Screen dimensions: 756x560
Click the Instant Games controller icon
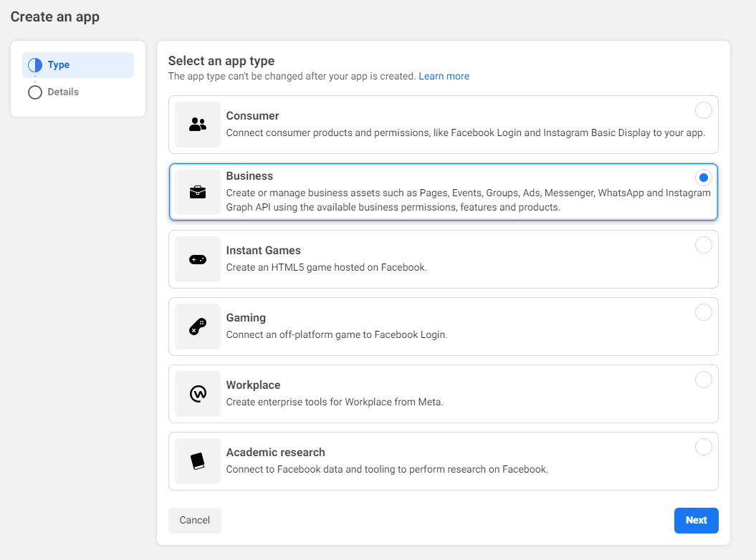pos(198,260)
